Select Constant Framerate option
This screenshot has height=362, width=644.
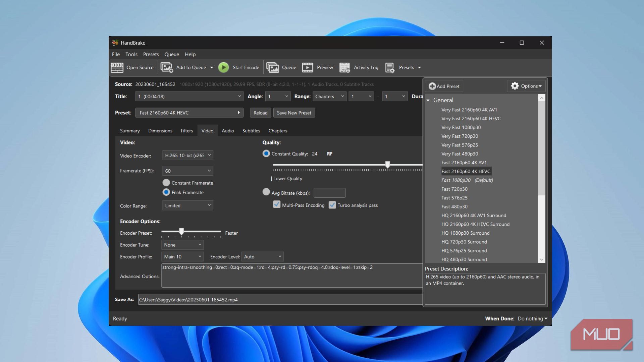tap(166, 183)
